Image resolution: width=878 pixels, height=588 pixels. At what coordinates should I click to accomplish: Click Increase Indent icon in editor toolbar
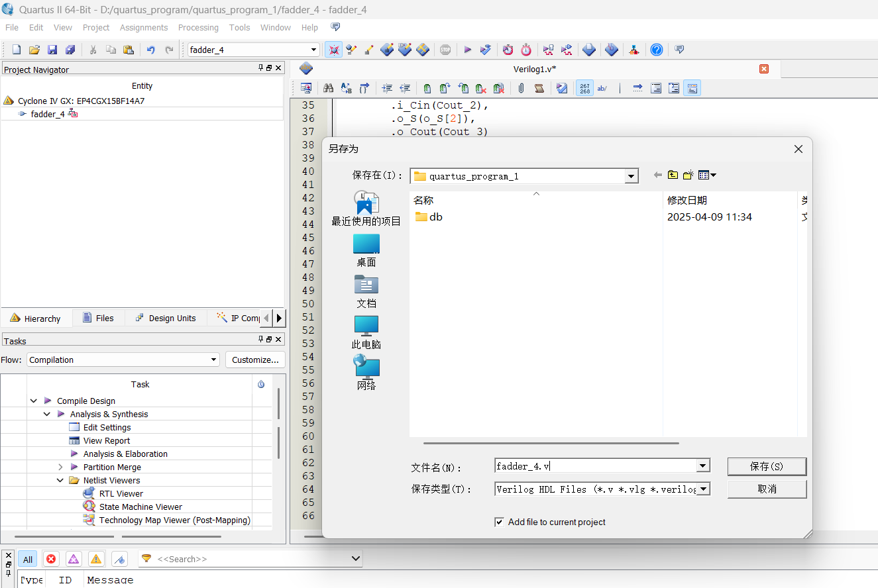point(387,88)
